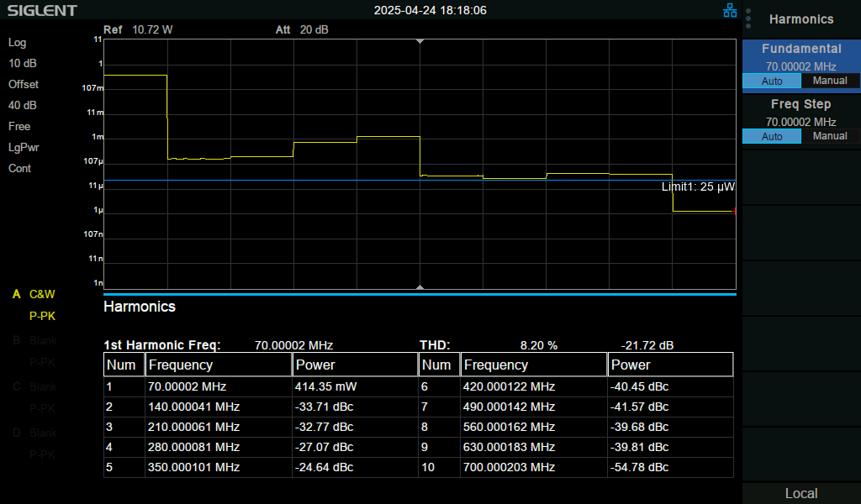Set Freq Step to Manual
861x504 pixels.
pyautogui.click(x=830, y=136)
